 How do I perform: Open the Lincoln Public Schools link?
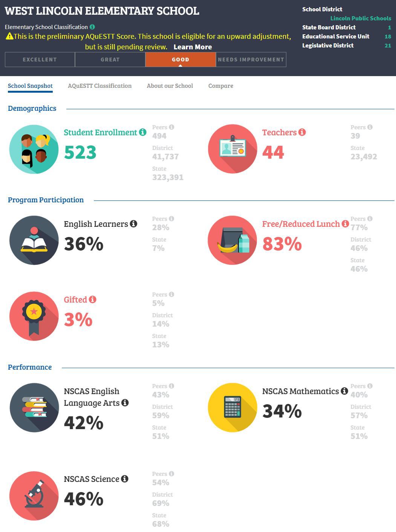click(x=361, y=18)
